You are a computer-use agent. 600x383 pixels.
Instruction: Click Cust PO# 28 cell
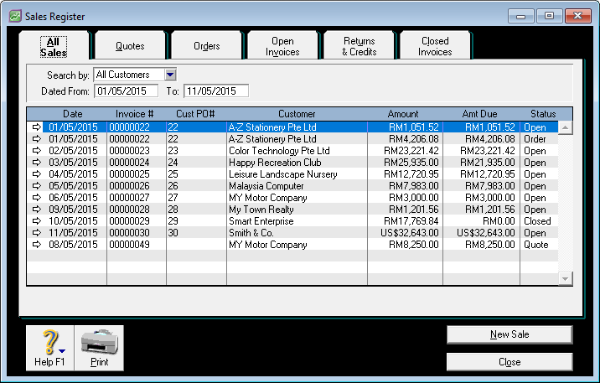point(173,210)
